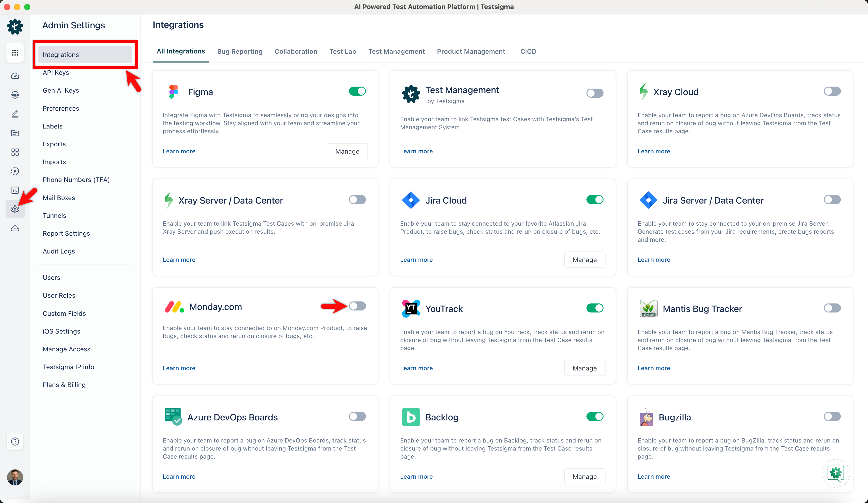Viewport: 868px width, 503px height.
Task: Open Learn more link on Xray Cloud card
Action: click(654, 151)
